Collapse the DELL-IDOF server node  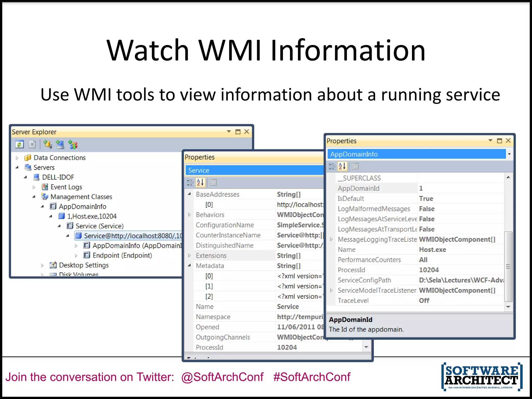(25, 177)
